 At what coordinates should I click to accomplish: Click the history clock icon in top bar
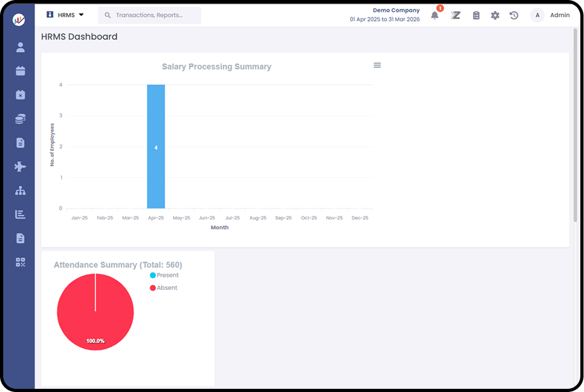click(513, 15)
